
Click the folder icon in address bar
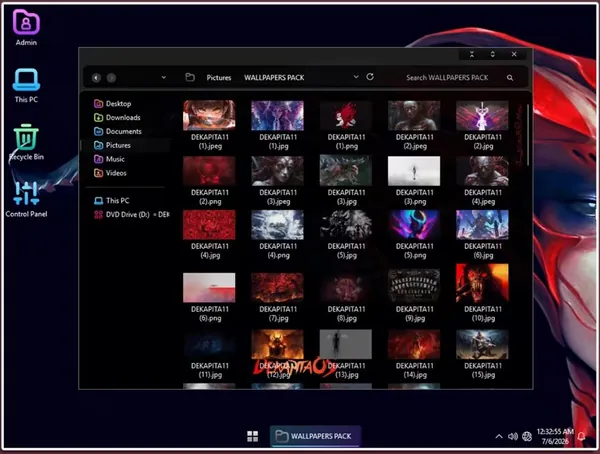[190, 77]
